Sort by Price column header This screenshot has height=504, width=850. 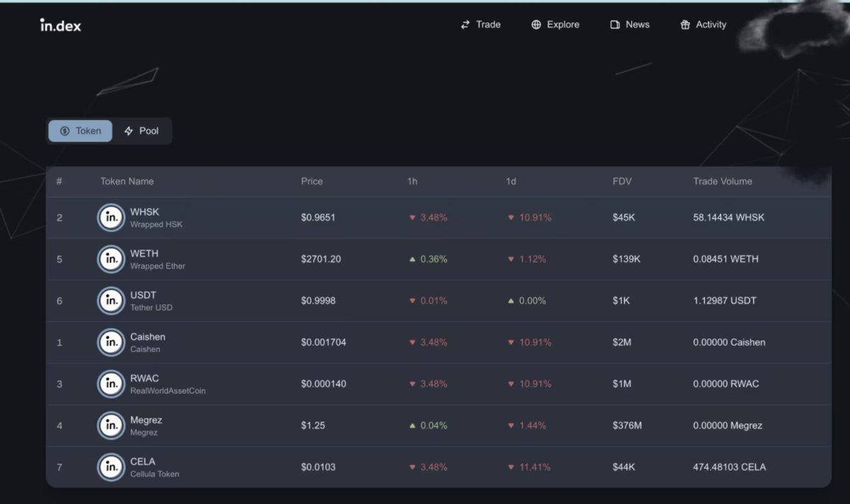coord(312,181)
